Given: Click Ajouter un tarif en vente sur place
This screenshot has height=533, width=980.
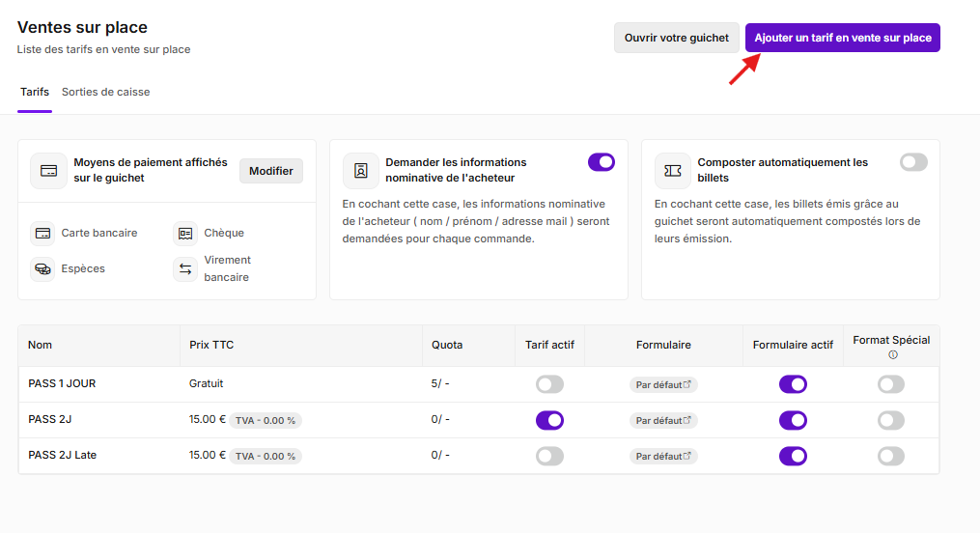Looking at the screenshot, I should coord(843,38).
